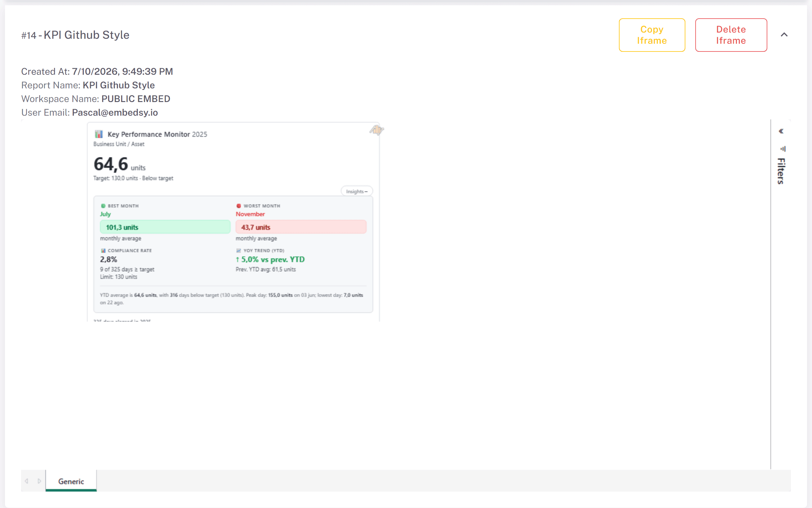The height and width of the screenshot is (508, 812).
Task: Go to next page tab arrow
Action: point(39,481)
